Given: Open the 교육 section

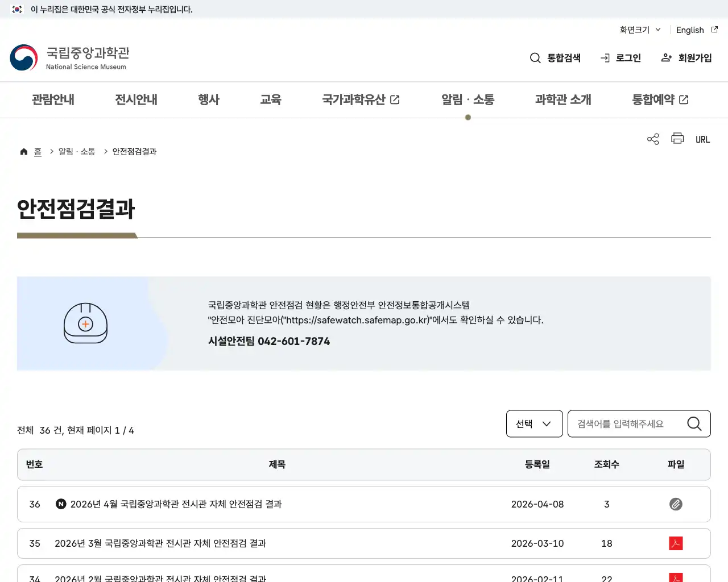Looking at the screenshot, I should [271, 99].
